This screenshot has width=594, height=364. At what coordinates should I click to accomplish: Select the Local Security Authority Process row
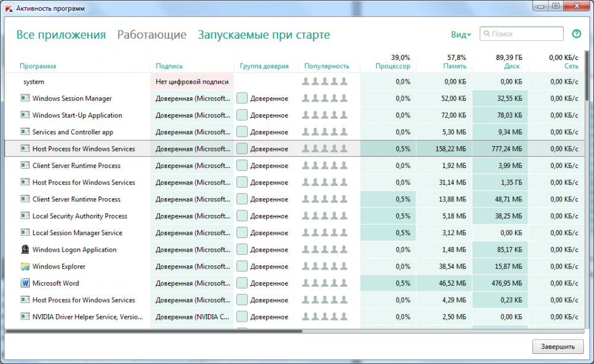pyautogui.click(x=80, y=216)
